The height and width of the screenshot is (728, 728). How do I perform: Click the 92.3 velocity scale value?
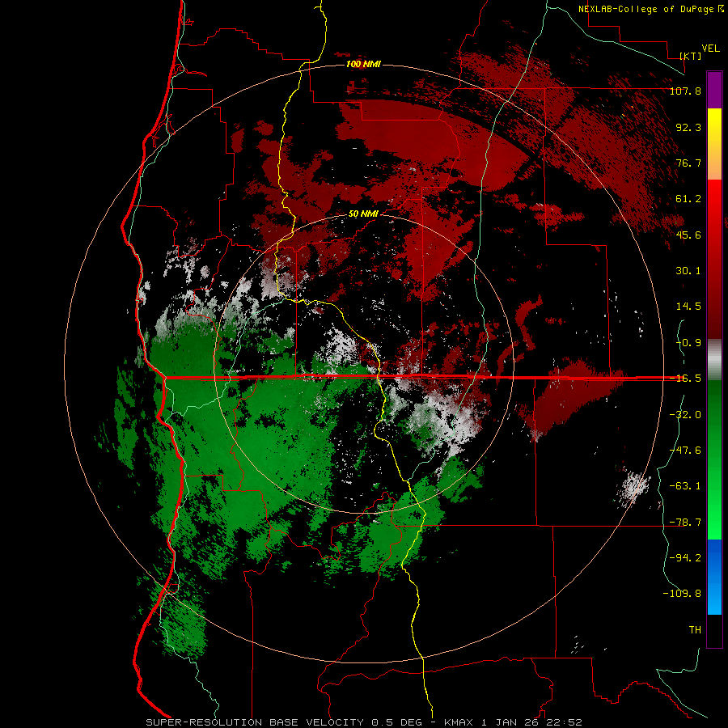688,127
